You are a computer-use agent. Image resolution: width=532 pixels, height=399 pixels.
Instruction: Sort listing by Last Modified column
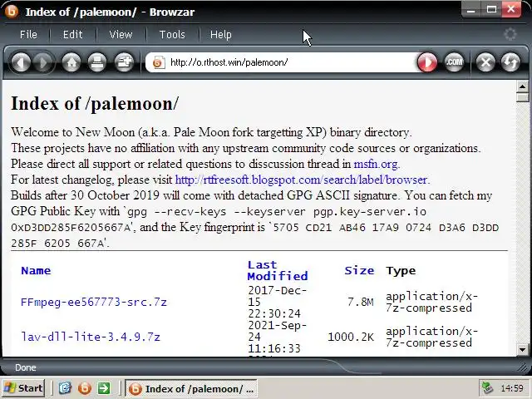[278, 270]
